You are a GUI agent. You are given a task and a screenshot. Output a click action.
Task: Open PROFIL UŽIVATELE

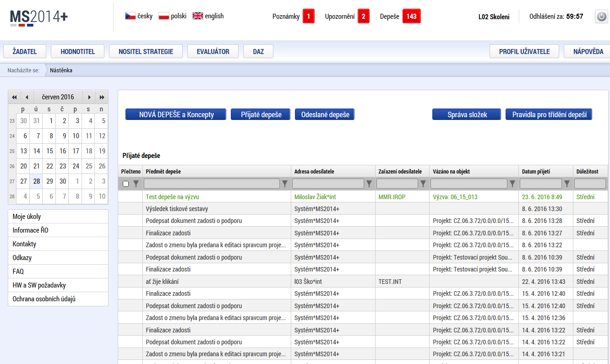click(x=524, y=51)
